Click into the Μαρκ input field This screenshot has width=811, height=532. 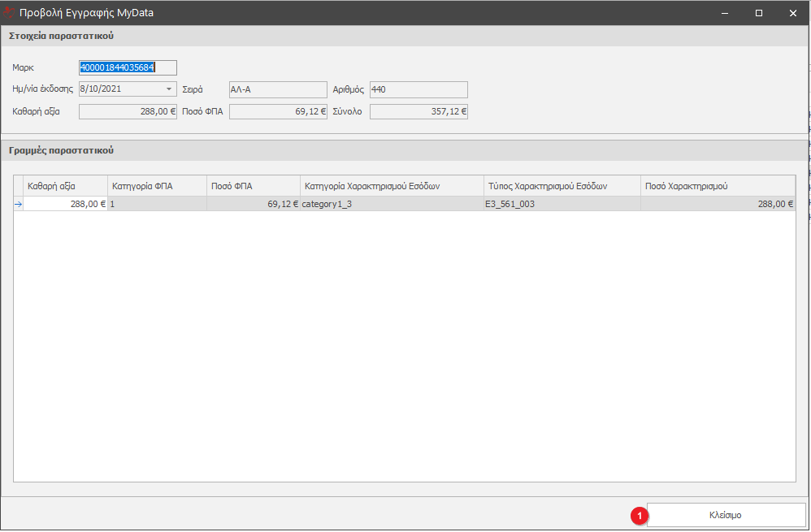pos(128,68)
